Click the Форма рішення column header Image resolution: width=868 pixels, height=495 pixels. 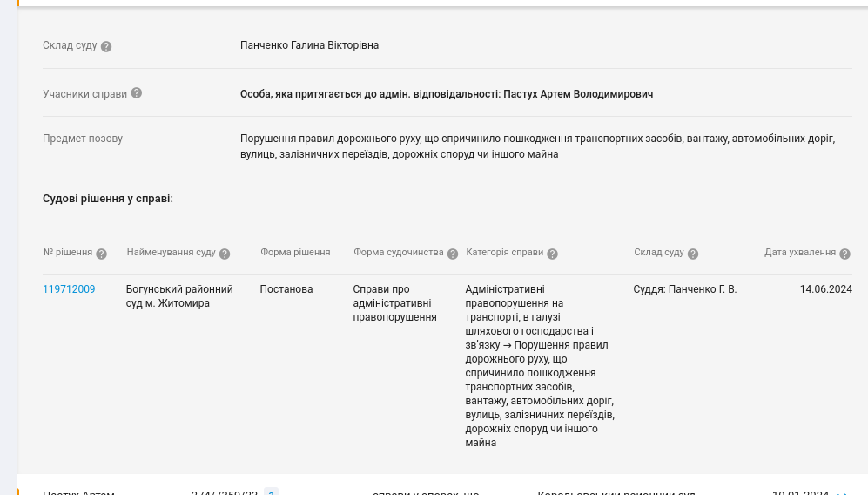(x=295, y=253)
